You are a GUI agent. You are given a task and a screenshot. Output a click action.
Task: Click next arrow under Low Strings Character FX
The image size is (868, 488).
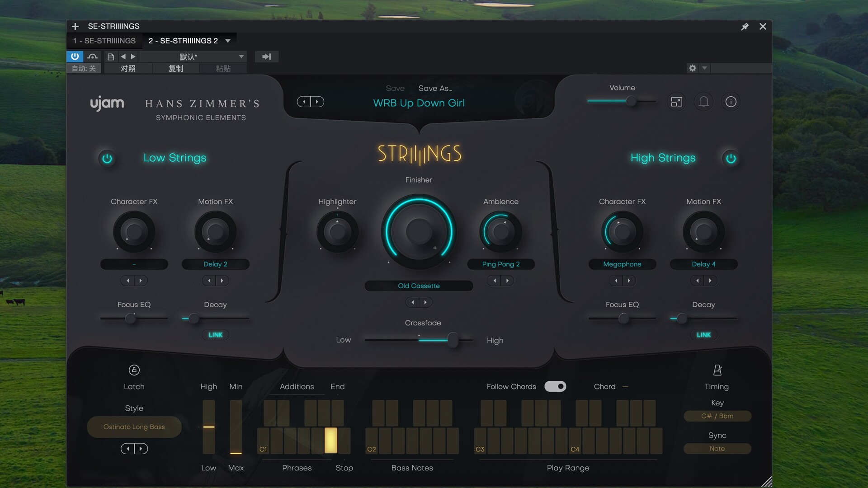pos(141,281)
